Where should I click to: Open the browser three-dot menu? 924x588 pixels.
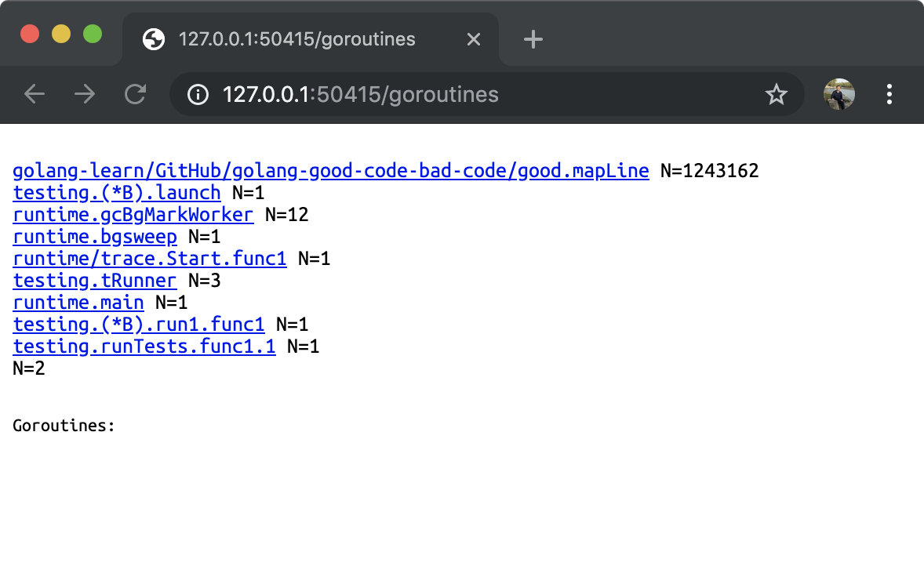(889, 95)
